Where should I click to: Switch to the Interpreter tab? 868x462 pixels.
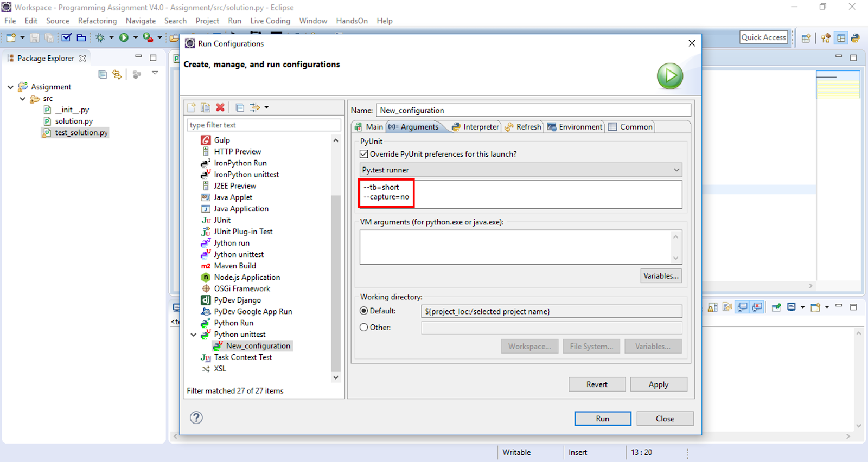(x=475, y=127)
